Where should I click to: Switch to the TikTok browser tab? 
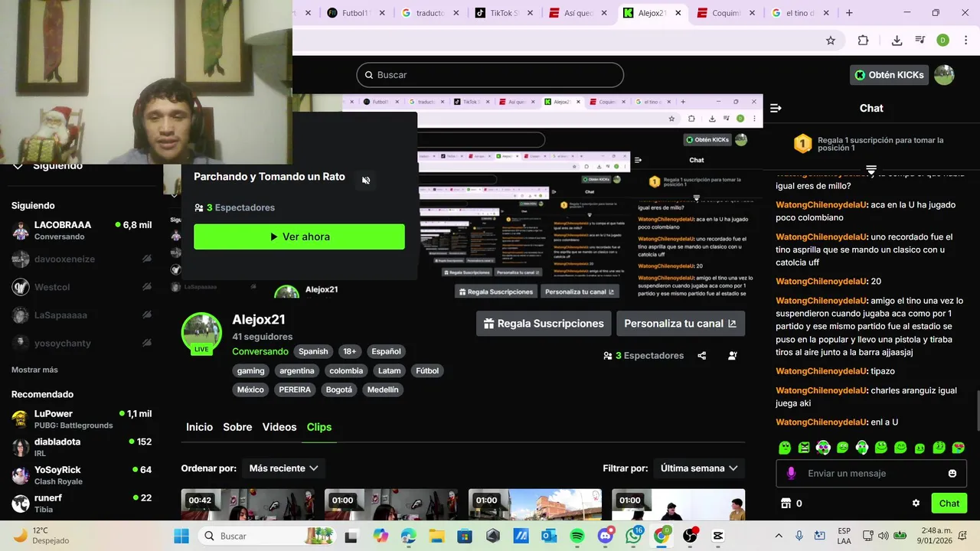point(503,13)
